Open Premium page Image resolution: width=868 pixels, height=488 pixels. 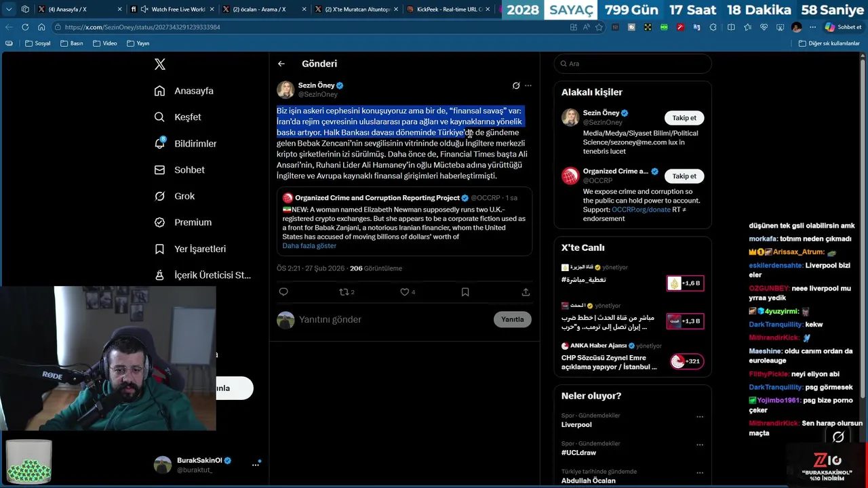(x=183, y=222)
